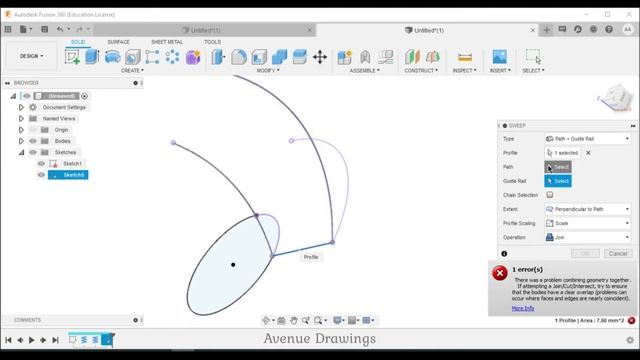Hide the Bodies folder via eye icon
Viewport: 640px width, 360px height.
point(33,141)
